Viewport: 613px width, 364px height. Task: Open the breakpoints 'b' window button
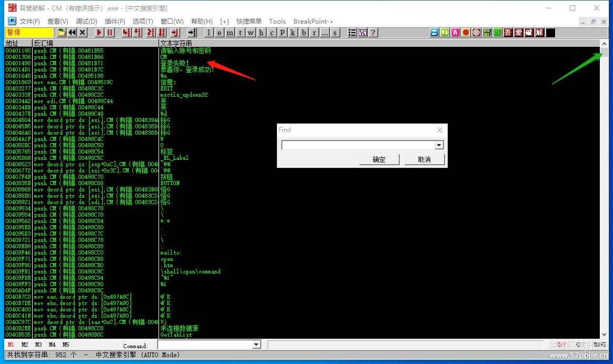304,33
